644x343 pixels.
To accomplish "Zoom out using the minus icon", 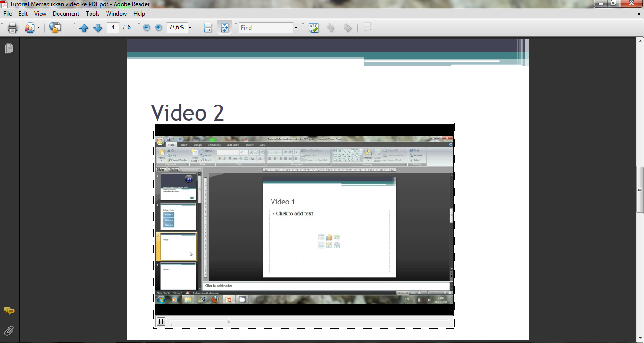I will click(146, 27).
